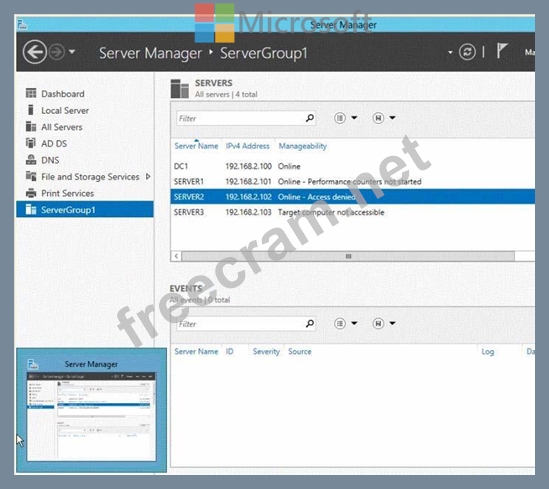The width and height of the screenshot is (549, 489).
Task: Sort servers by Server Name column
Action: pyautogui.click(x=196, y=146)
